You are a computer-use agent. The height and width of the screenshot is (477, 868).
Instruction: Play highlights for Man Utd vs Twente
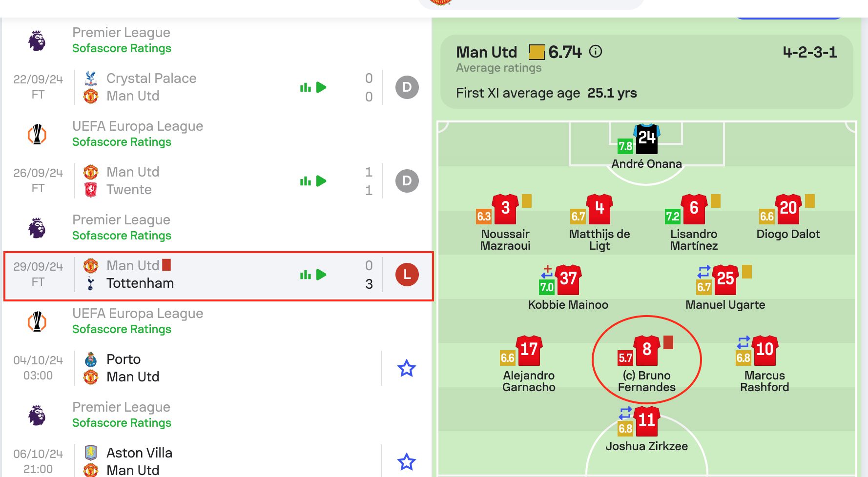click(321, 181)
